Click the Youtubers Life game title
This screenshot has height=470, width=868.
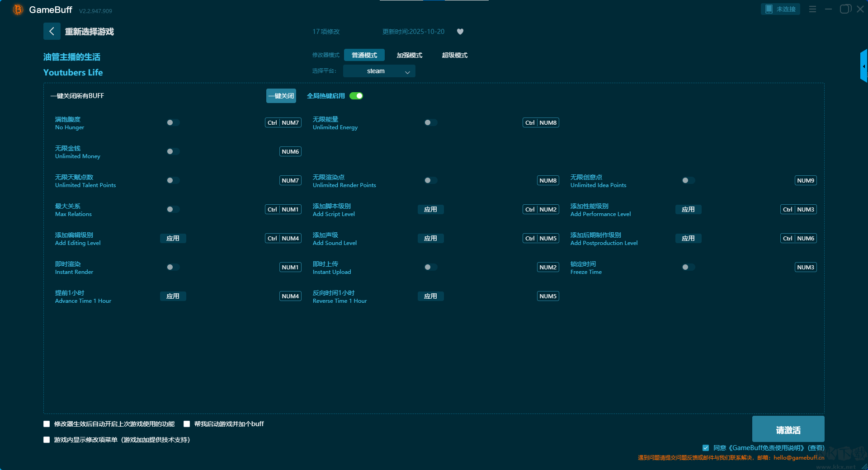click(x=73, y=72)
